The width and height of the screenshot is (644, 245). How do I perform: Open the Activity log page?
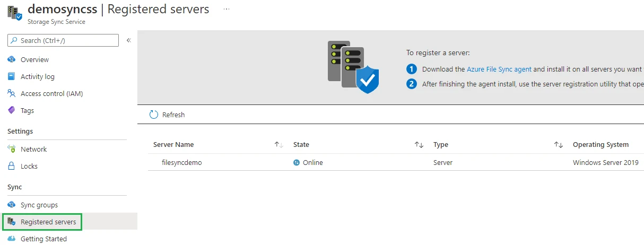[38, 77]
